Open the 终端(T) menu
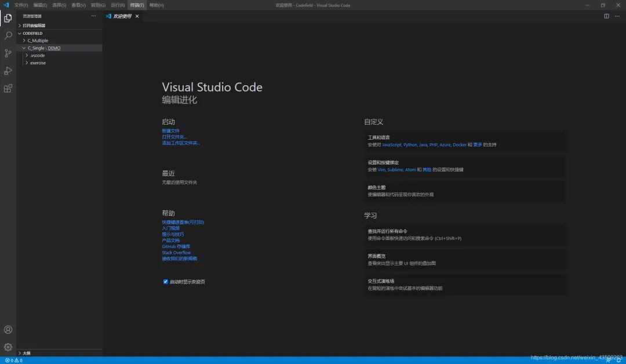This screenshot has width=626, height=364. click(x=137, y=5)
